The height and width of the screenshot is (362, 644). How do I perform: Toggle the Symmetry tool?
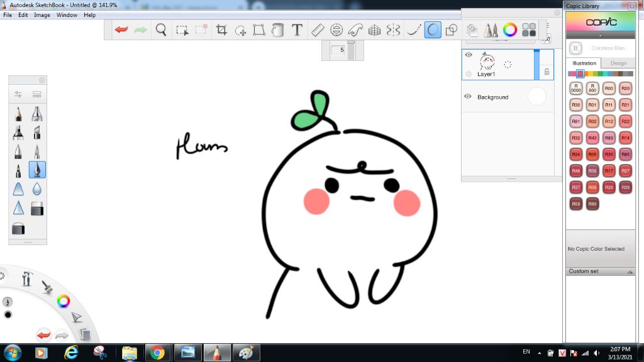(x=393, y=30)
